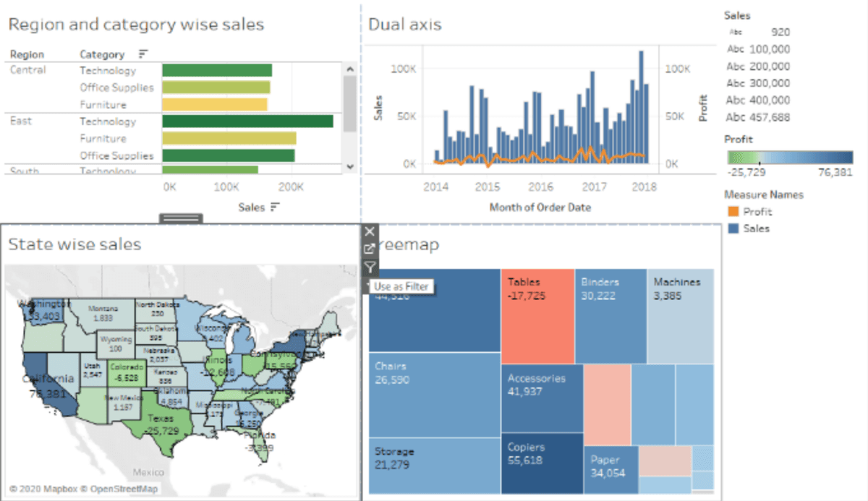Screen dimensions: 868x501
Task: Click the Go to Sheet icon on the map toolbar
Action: [370, 249]
